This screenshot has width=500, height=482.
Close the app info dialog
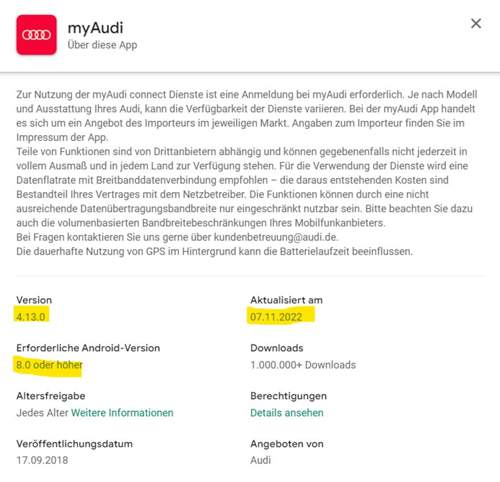476,24
